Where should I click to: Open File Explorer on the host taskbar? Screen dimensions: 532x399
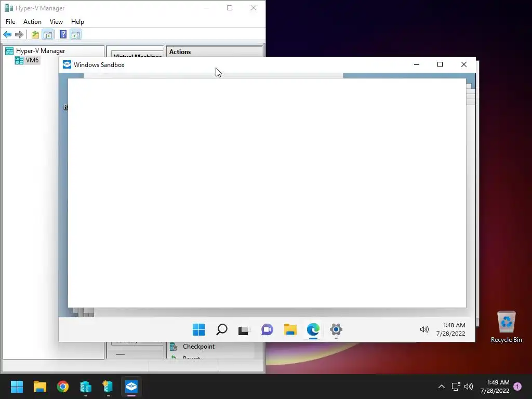39,387
